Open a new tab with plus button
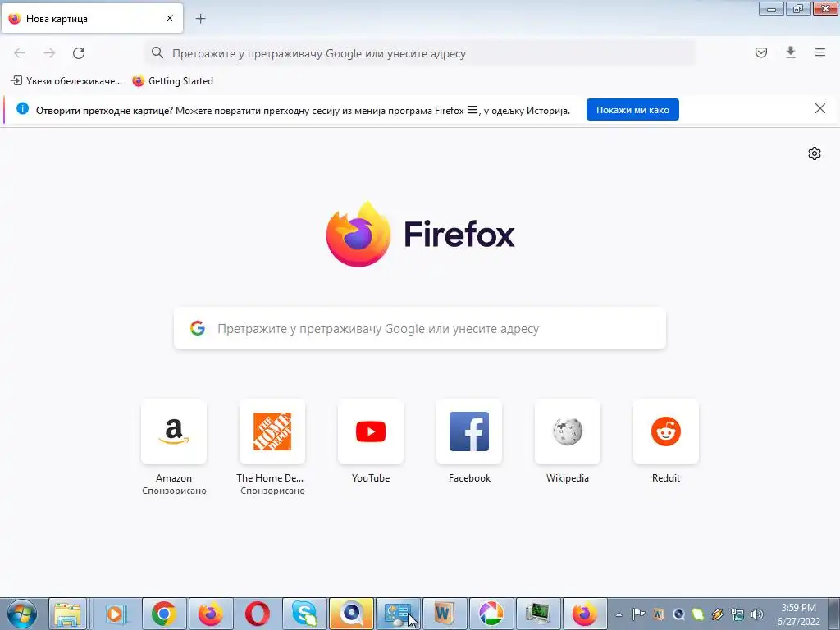This screenshot has height=630, width=840. pyautogui.click(x=200, y=19)
